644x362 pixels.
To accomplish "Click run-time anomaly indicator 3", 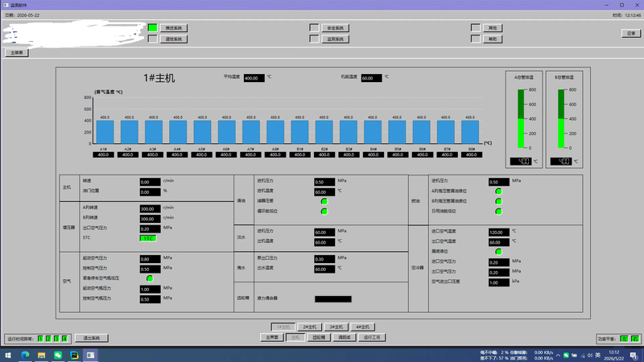I will pos(56,339).
